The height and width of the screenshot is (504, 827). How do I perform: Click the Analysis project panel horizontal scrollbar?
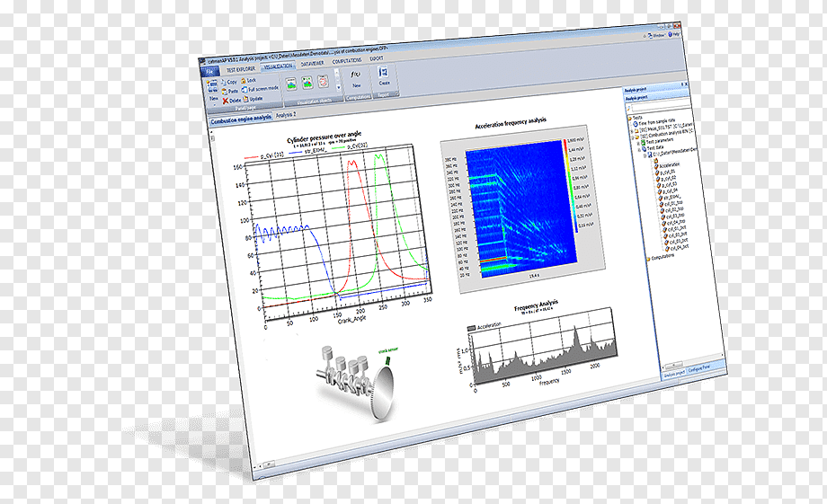[x=674, y=365]
